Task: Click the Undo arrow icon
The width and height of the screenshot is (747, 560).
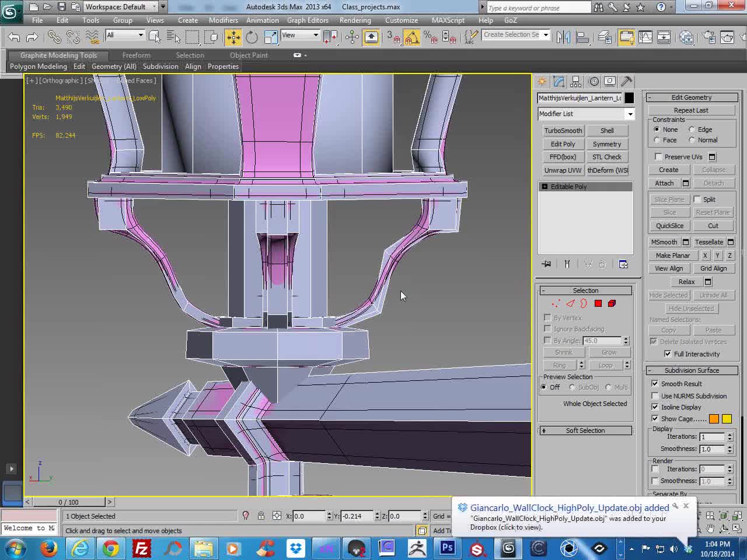Action: click(x=14, y=37)
